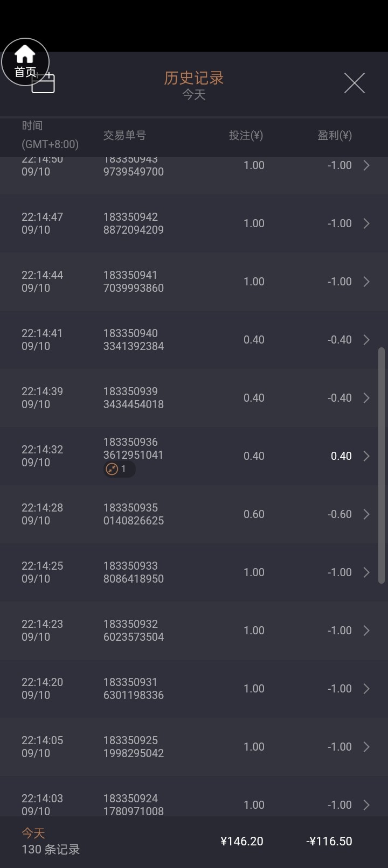This screenshot has height=868, width=388.
Task: Select order number 183350942 8872094209
Action: 133,223
